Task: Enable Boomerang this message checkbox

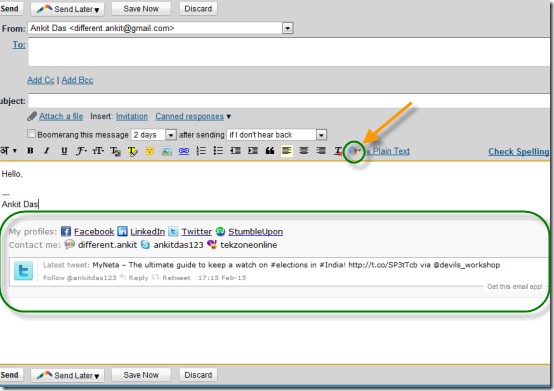Action: coord(31,134)
